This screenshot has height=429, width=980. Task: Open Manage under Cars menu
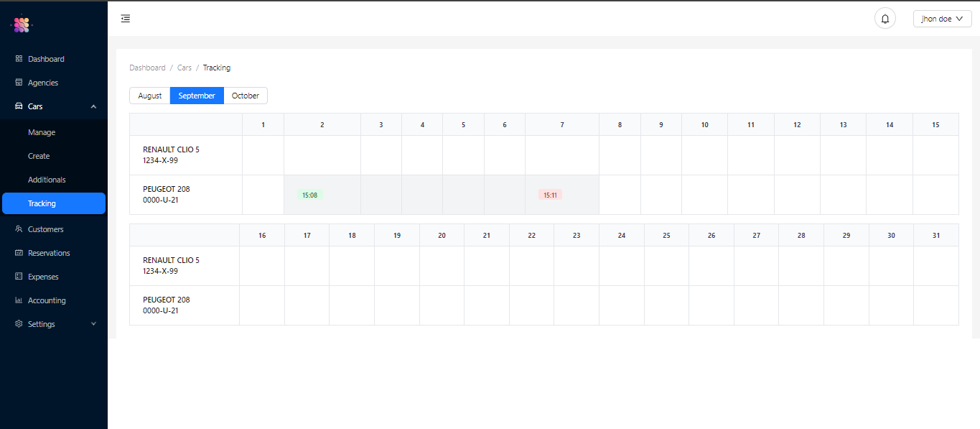click(42, 132)
